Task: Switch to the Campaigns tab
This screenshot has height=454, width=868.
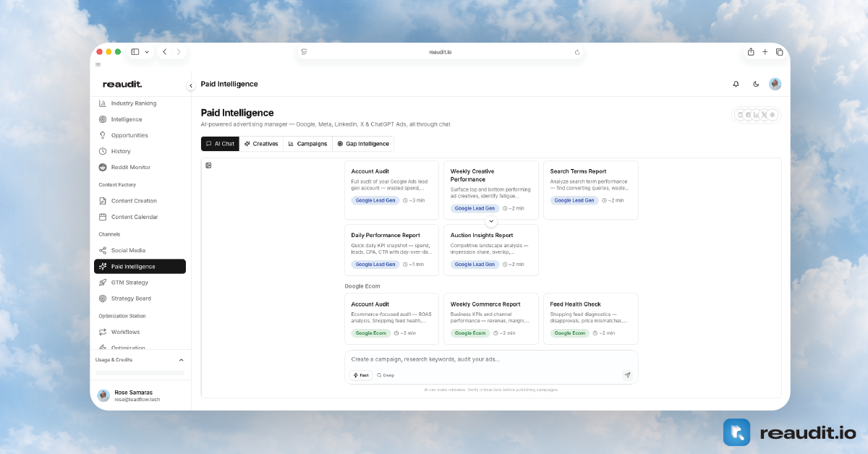Action: 307,144
